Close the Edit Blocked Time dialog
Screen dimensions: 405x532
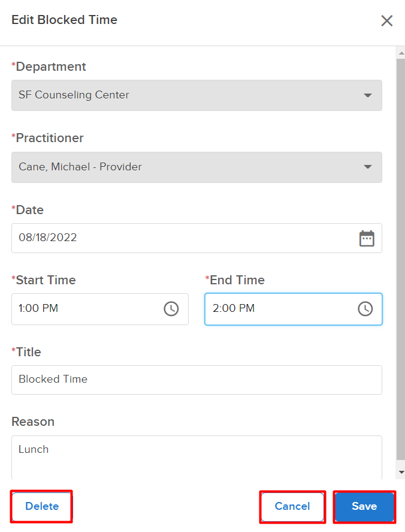[386, 21]
